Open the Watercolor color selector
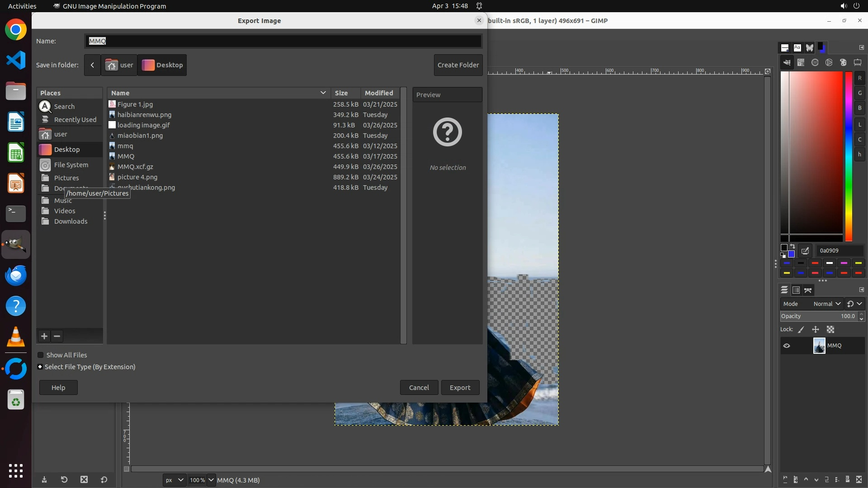The height and width of the screenshot is (488, 868). (815, 63)
